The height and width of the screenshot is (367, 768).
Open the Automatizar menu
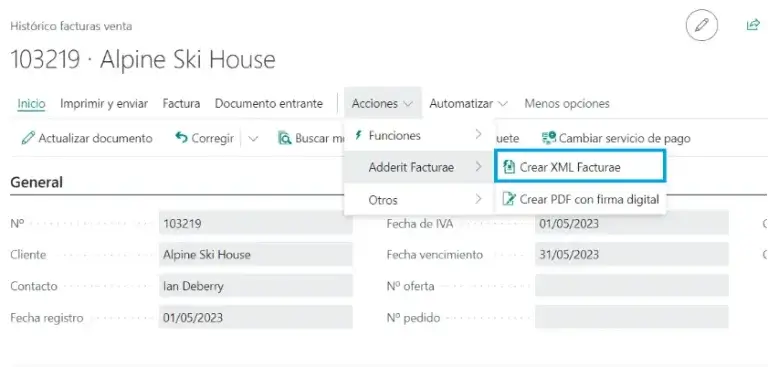(x=468, y=104)
